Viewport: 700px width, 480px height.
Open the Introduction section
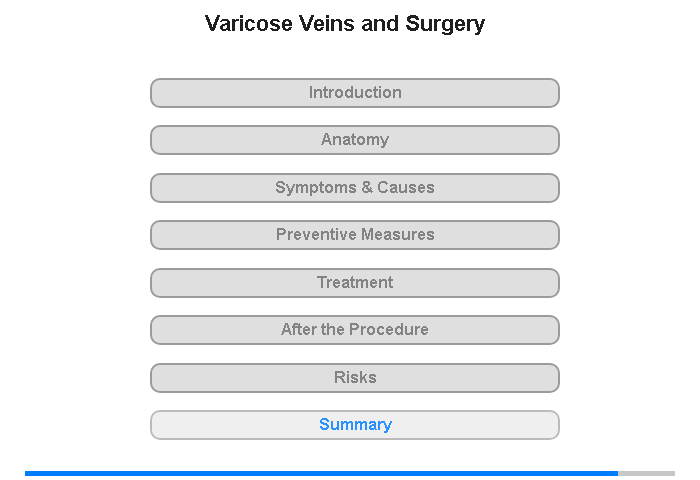(x=354, y=93)
